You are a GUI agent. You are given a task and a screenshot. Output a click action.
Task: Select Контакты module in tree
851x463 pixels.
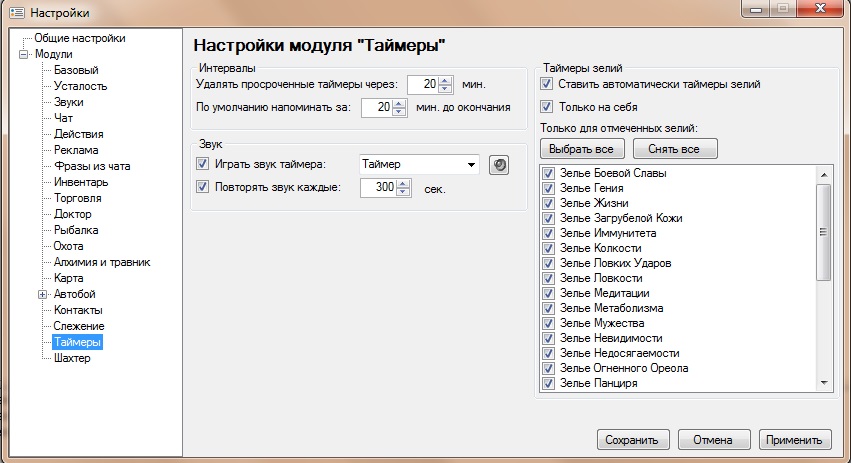(78, 310)
